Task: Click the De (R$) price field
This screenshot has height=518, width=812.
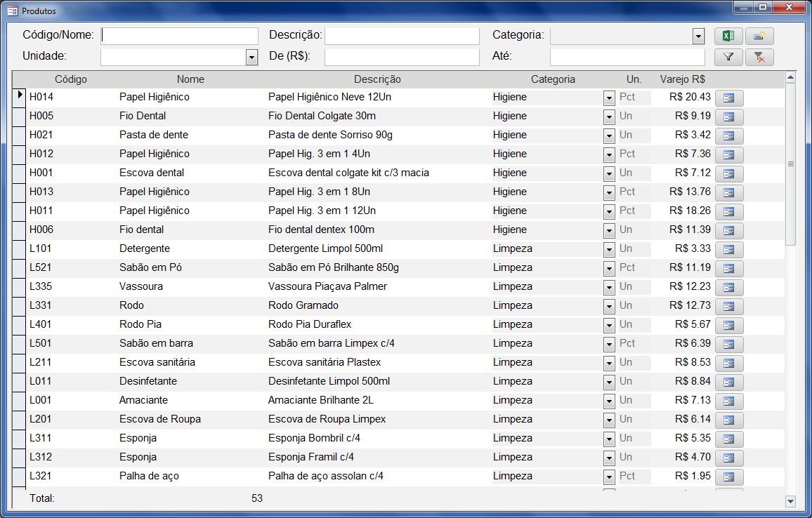Action: (401, 57)
